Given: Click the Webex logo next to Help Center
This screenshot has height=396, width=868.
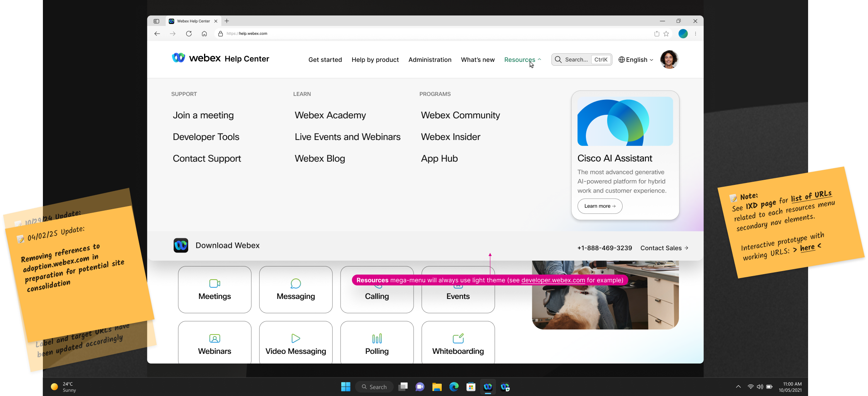Looking at the screenshot, I should (x=178, y=58).
